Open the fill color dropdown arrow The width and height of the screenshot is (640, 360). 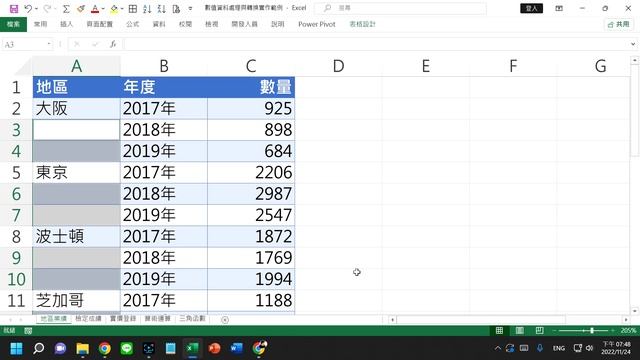click(122, 9)
